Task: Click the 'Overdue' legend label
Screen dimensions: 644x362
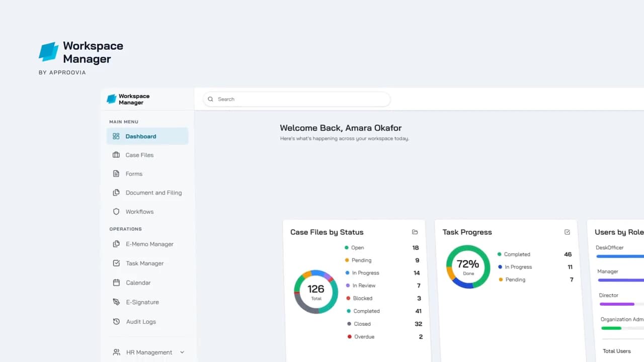Action: point(364,337)
